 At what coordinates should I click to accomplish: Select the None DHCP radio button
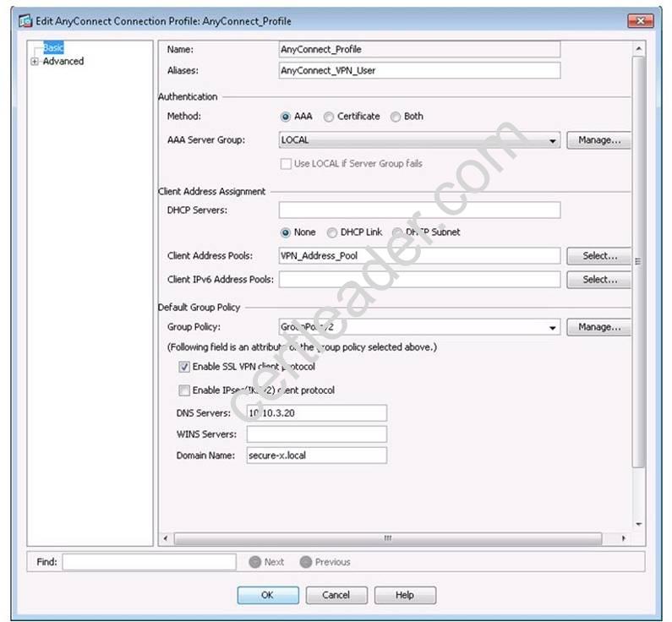pyautogui.click(x=285, y=232)
